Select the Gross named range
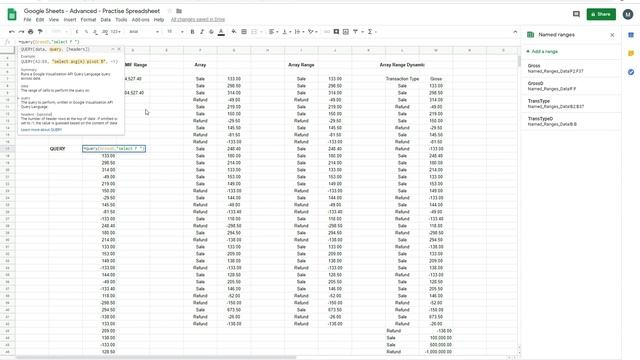Screen dimensions: 640x360 [x=571, y=68]
